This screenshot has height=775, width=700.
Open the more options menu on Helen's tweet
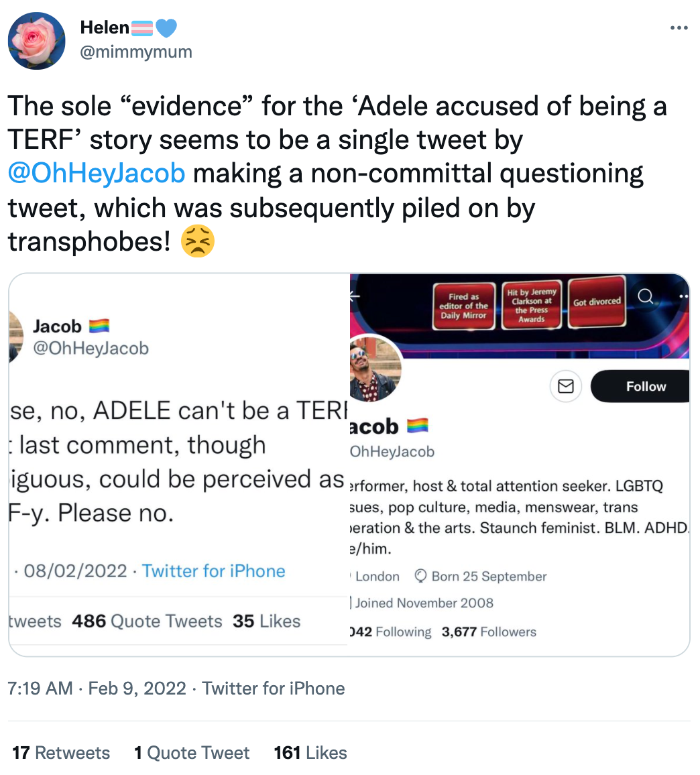pos(680,27)
